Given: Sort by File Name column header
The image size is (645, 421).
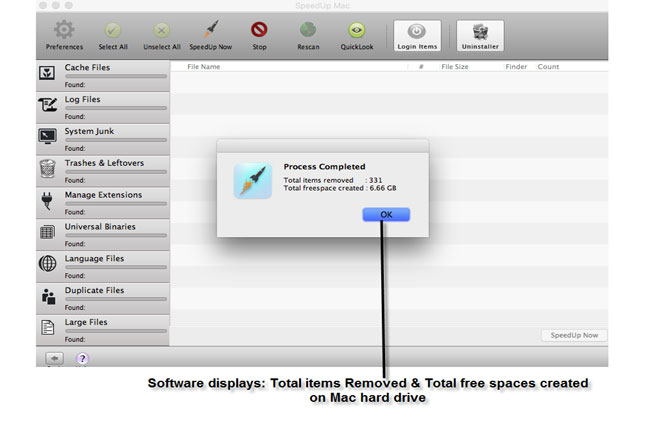Looking at the screenshot, I should (204, 67).
